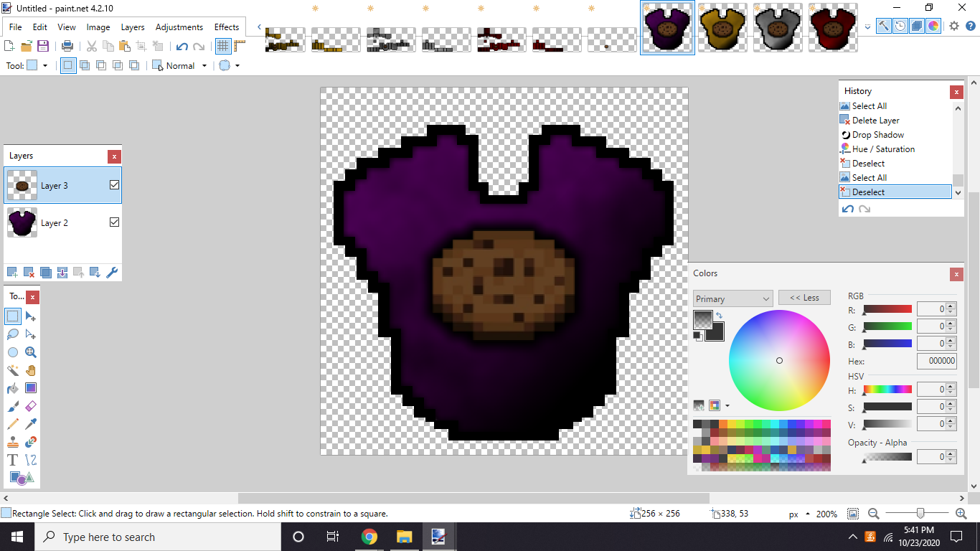
Task: Select the Pencil tool
Action: (13, 424)
